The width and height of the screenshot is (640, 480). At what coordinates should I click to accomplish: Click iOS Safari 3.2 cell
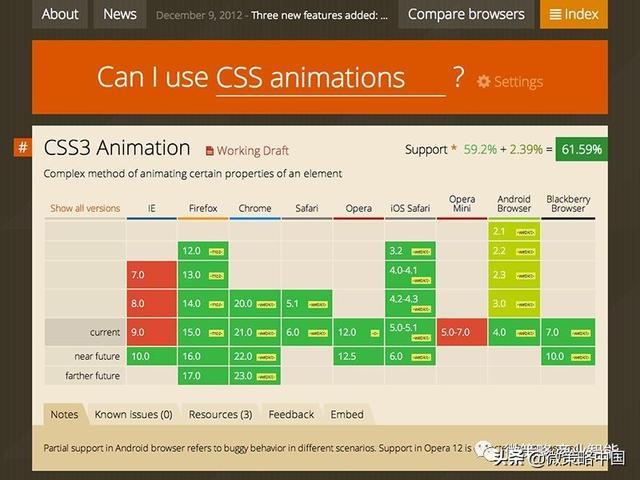[x=411, y=251]
